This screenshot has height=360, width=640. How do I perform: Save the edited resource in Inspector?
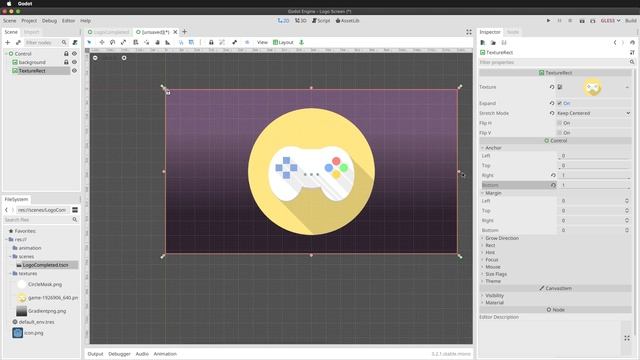coord(504,42)
